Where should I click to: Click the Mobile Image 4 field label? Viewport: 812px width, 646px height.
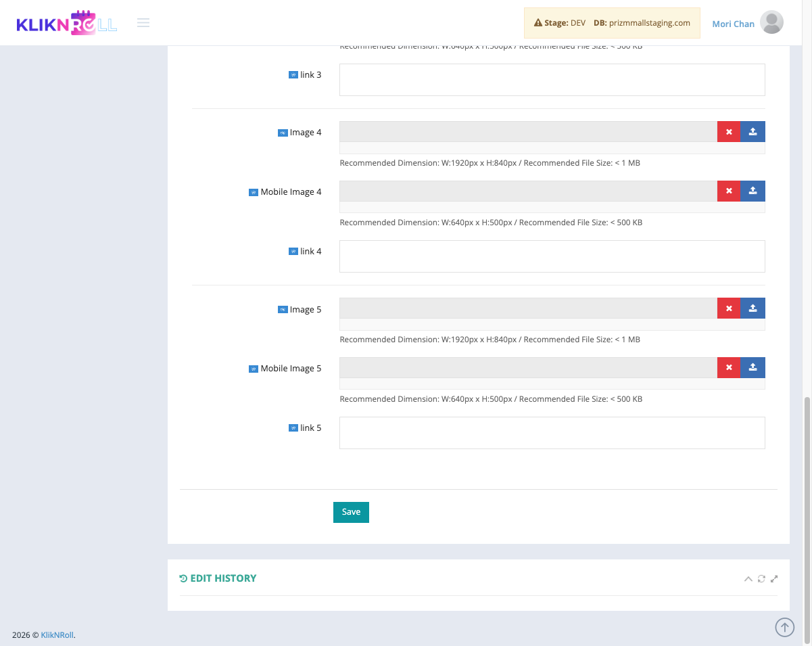tap(291, 192)
